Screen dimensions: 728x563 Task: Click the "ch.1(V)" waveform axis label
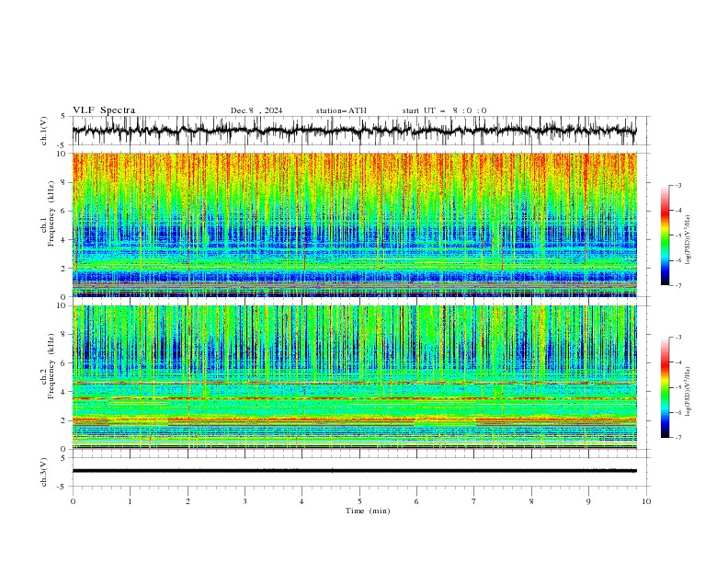point(44,131)
